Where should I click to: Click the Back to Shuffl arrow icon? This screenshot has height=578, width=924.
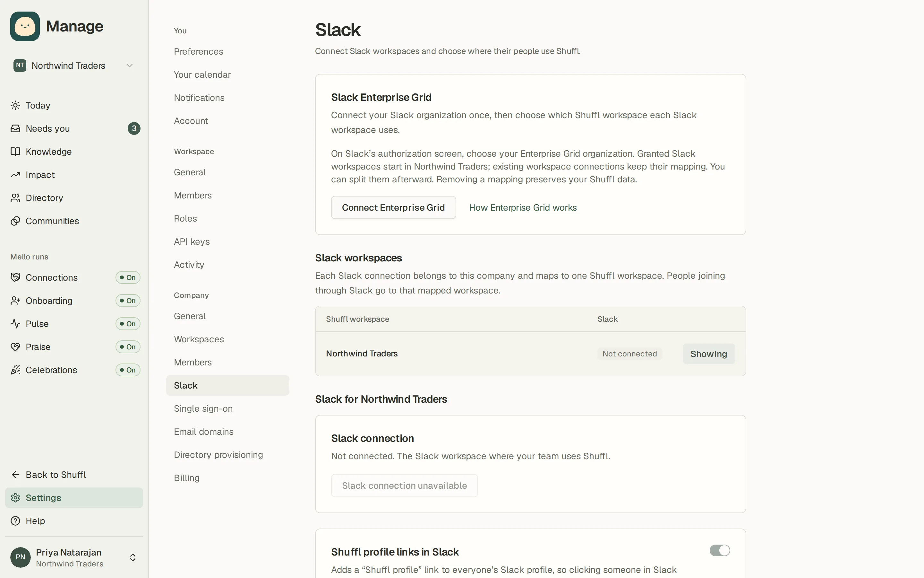(15, 474)
